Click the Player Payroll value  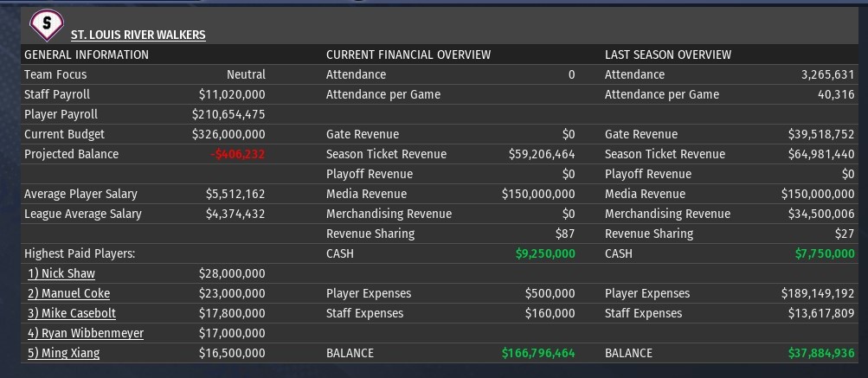click(228, 114)
